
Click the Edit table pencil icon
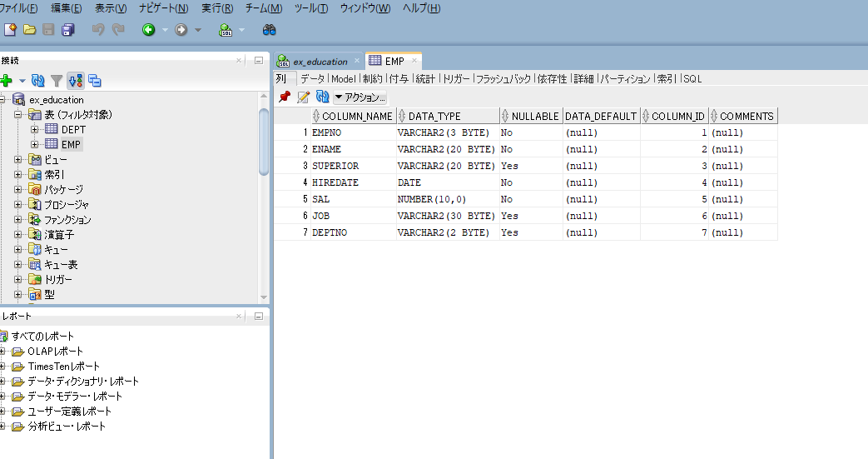304,97
